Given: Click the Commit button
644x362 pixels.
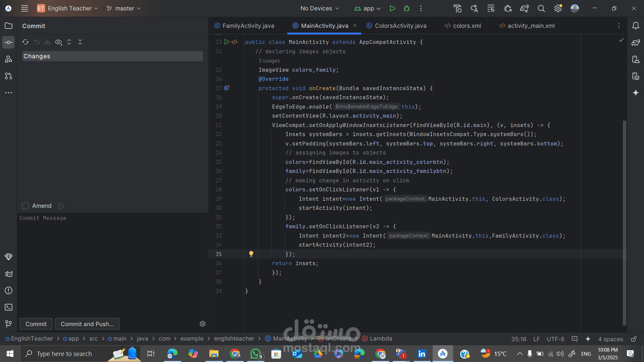Looking at the screenshot, I should tap(36, 324).
